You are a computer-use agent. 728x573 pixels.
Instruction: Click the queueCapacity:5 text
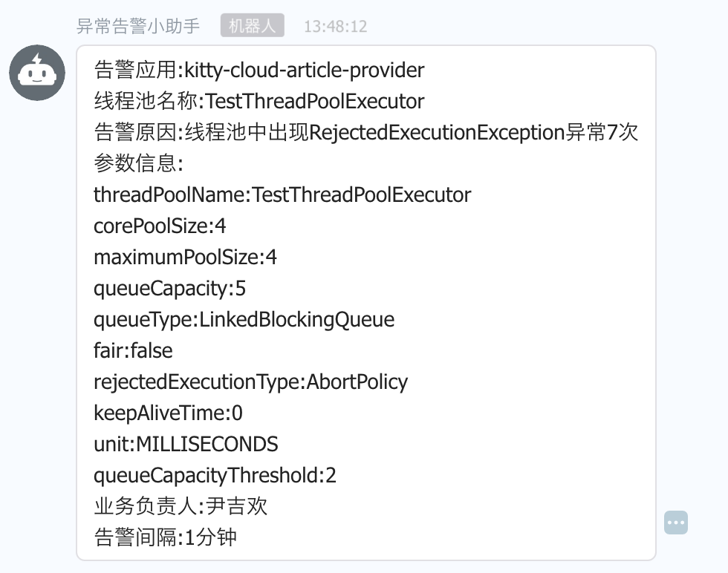(x=169, y=289)
